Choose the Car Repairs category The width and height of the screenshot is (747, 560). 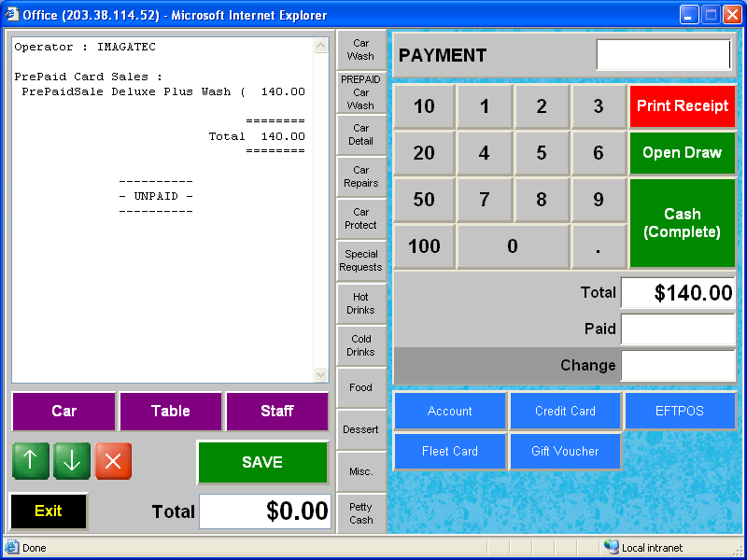click(x=361, y=176)
